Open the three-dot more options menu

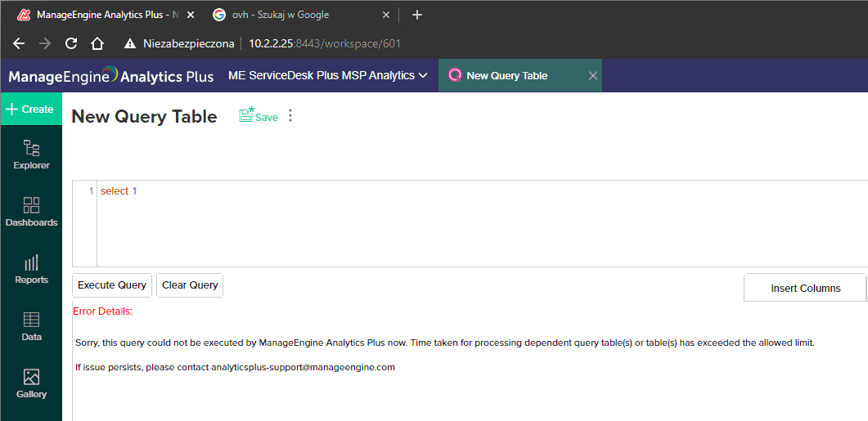pos(290,116)
